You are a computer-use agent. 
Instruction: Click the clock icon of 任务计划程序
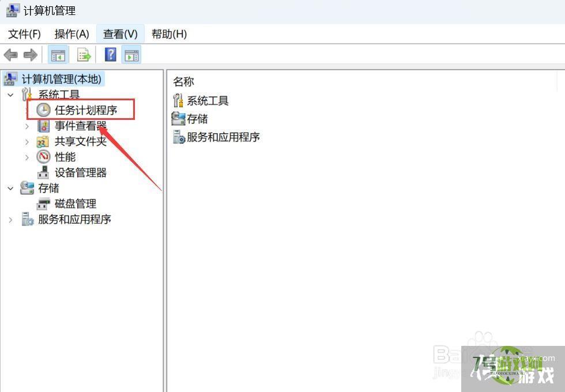coord(44,110)
